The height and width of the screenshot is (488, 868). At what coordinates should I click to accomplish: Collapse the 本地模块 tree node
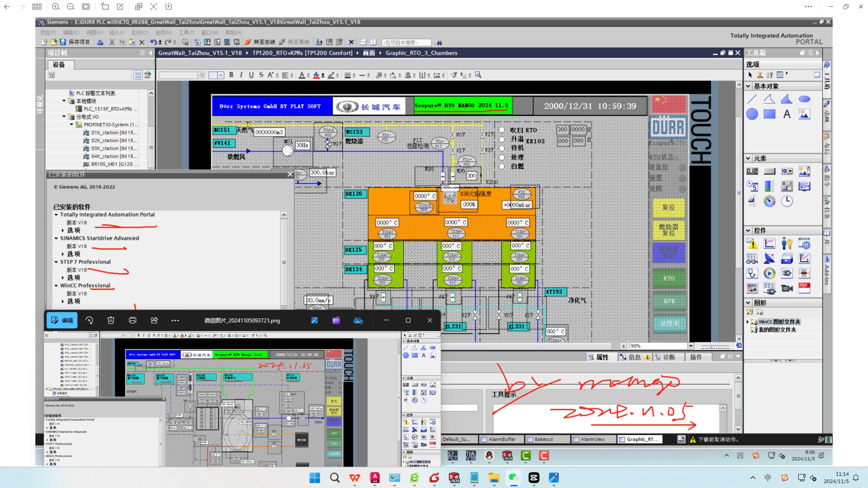[64, 101]
